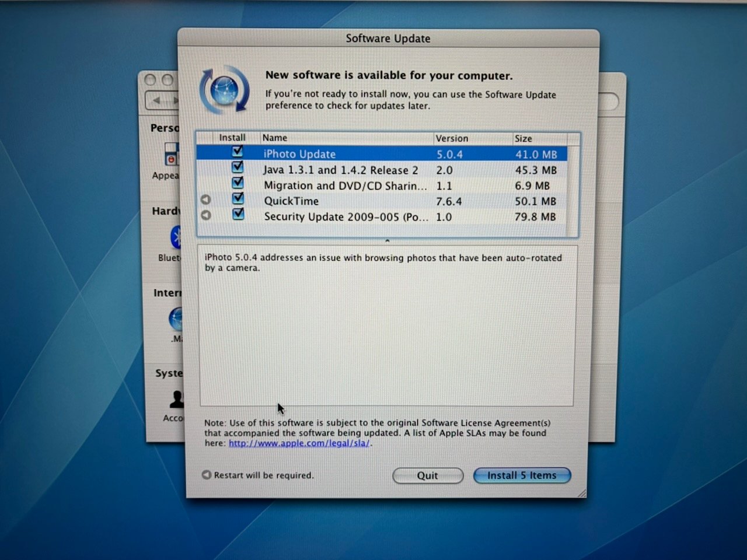This screenshot has width=747, height=560.
Task: Click the iPhoto version 5.0.4 cell
Action: tap(450, 155)
